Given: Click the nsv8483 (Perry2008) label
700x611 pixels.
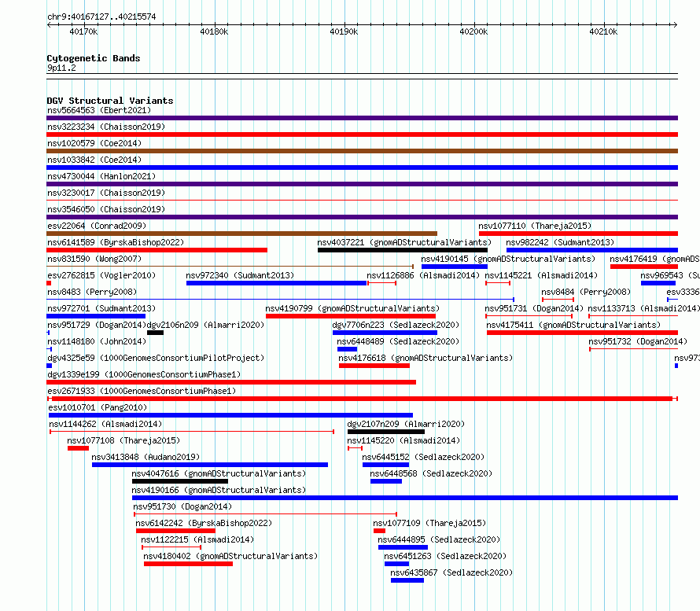Looking at the screenshot, I should click(92, 292).
